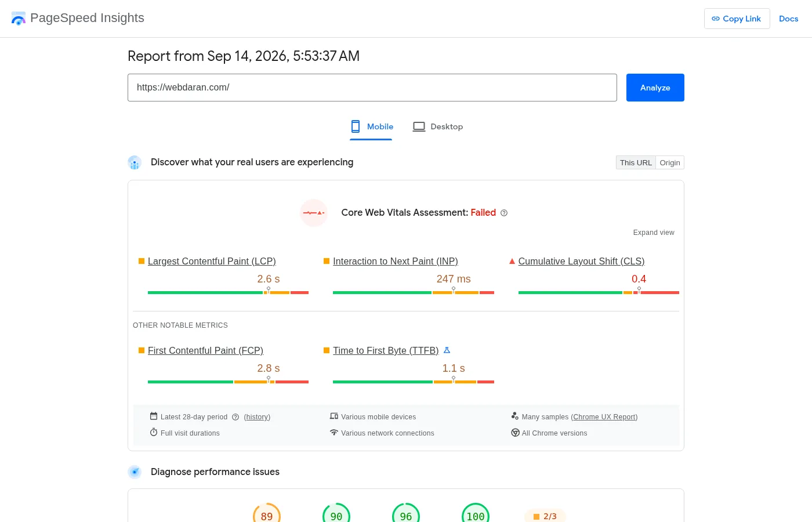Viewport: 812px width, 522px height.
Task: Click the samples icon beside Many samples
Action: click(515, 416)
